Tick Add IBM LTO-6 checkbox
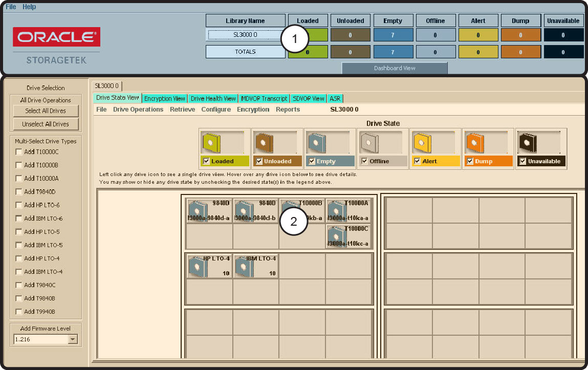The height and width of the screenshot is (370, 588). coord(19,218)
